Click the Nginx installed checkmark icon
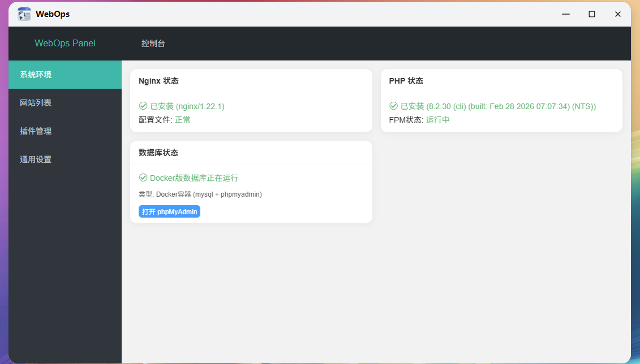640x364 pixels. 143,106
